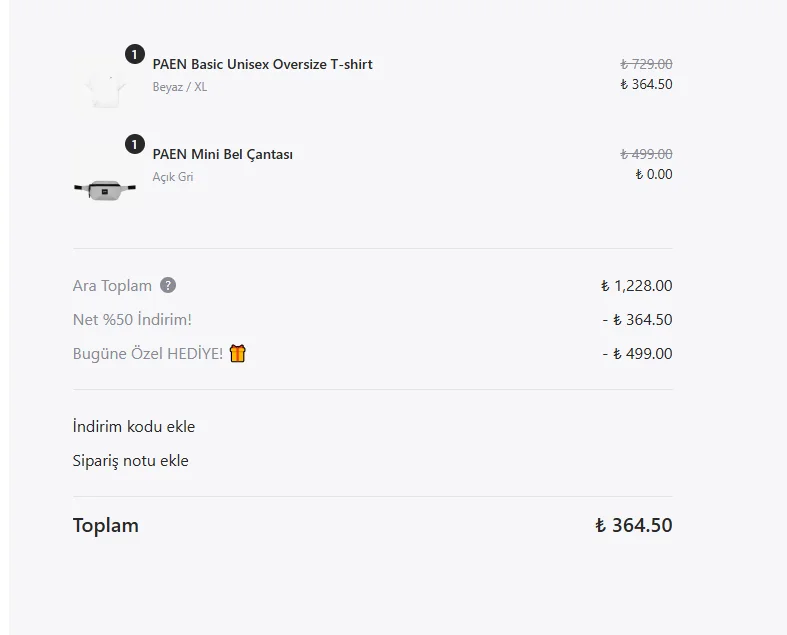Open the gray waist bag thumbnail
The width and height of the screenshot is (787, 635).
coord(105,190)
